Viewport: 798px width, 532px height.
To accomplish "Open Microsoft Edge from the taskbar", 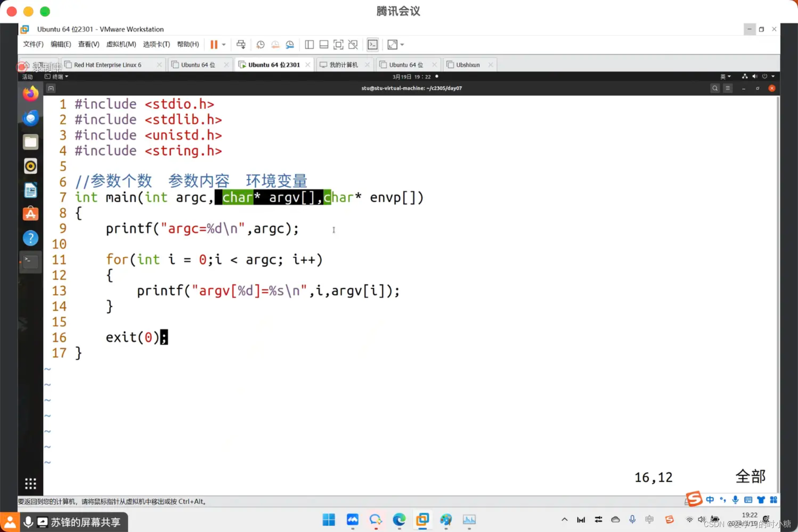I will (399, 520).
